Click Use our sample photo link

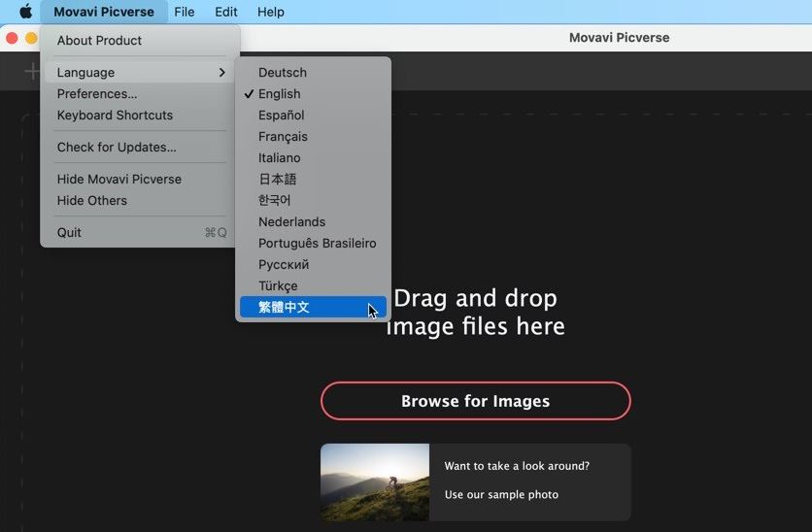point(501,495)
